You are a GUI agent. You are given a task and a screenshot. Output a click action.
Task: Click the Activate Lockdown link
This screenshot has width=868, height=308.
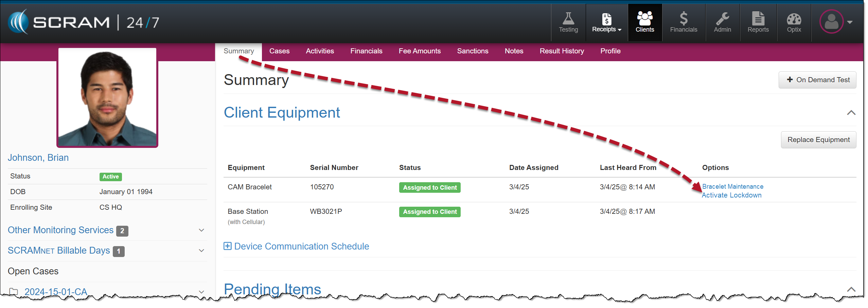point(731,195)
